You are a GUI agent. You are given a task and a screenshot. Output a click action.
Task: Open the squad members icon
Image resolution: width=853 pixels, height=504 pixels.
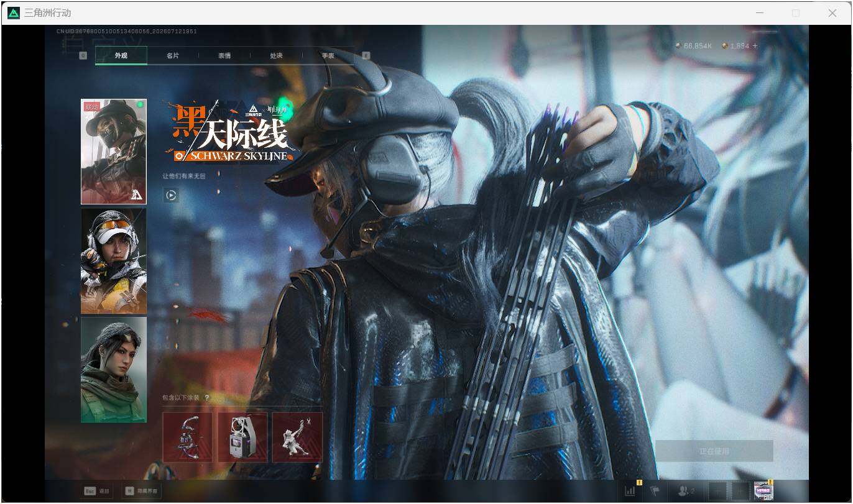[x=686, y=491]
